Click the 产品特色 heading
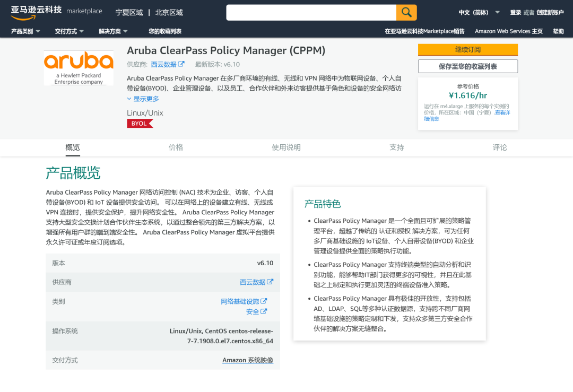 click(x=323, y=204)
